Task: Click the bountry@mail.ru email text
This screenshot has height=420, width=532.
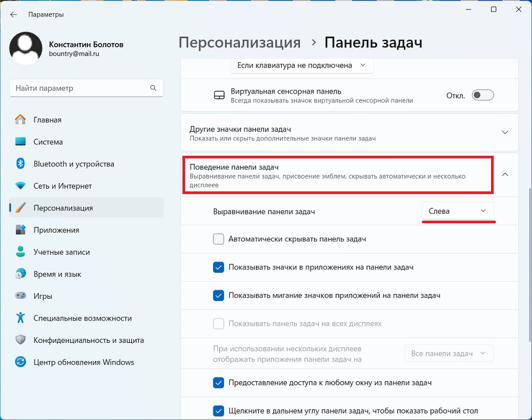Action: [74, 54]
